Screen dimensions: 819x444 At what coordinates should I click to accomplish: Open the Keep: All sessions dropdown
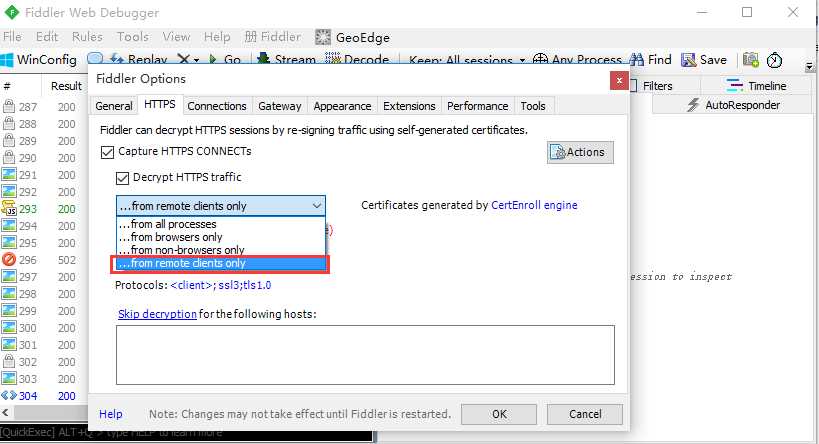click(467, 60)
